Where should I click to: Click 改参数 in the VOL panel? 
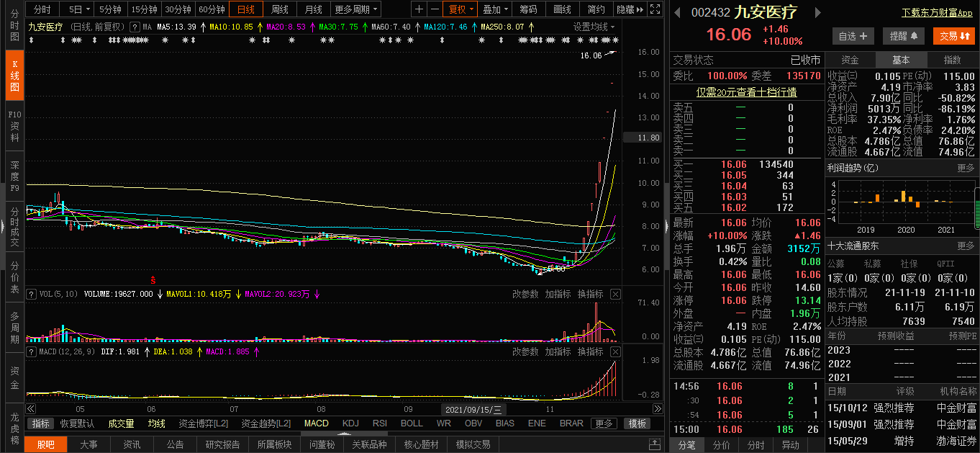click(525, 294)
